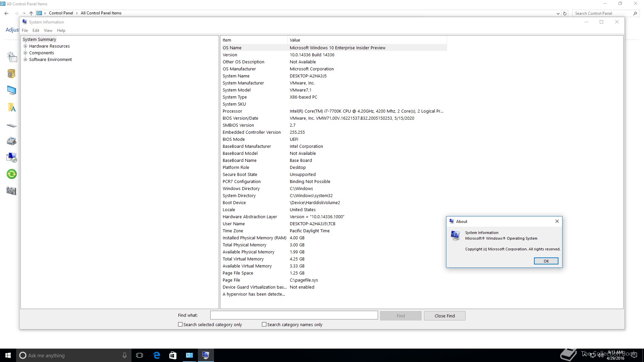Open the safe-shaped backup icon in Control Panel
Viewport: 644px width, 362px height.
click(11, 73)
